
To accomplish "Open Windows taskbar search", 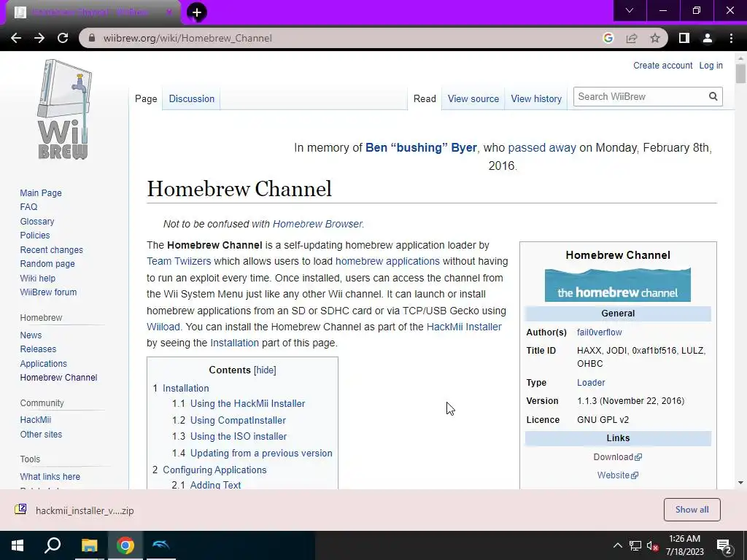I will click(53, 545).
